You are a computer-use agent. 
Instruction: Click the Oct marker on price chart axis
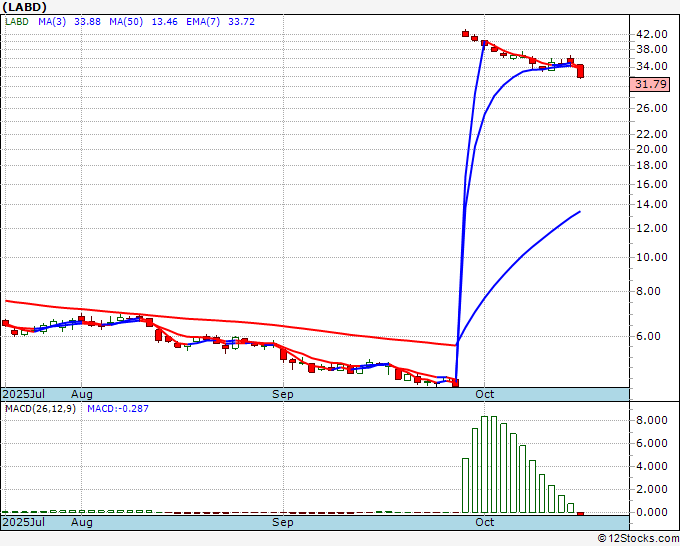pos(485,394)
